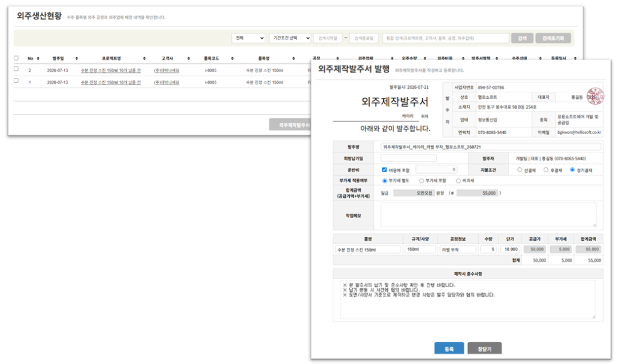Viewport: 617px width, 364px height.
Task: Click the 작업메모 text area
Action: click(x=488, y=214)
